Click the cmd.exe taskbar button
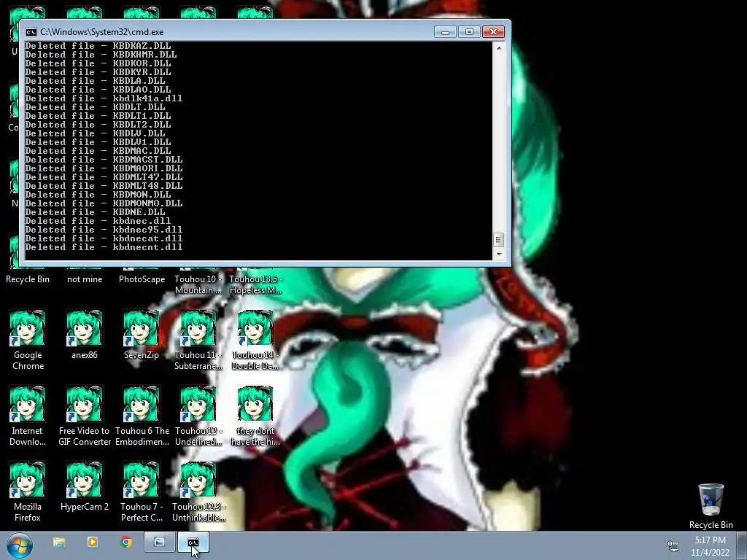The width and height of the screenshot is (747, 560). pyautogui.click(x=193, y=542)
